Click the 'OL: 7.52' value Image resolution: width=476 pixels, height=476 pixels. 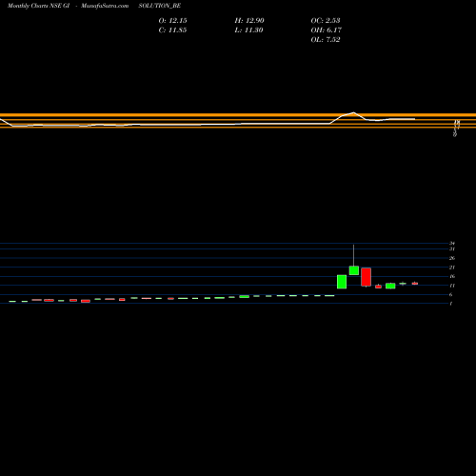click(x=326, y=40)
